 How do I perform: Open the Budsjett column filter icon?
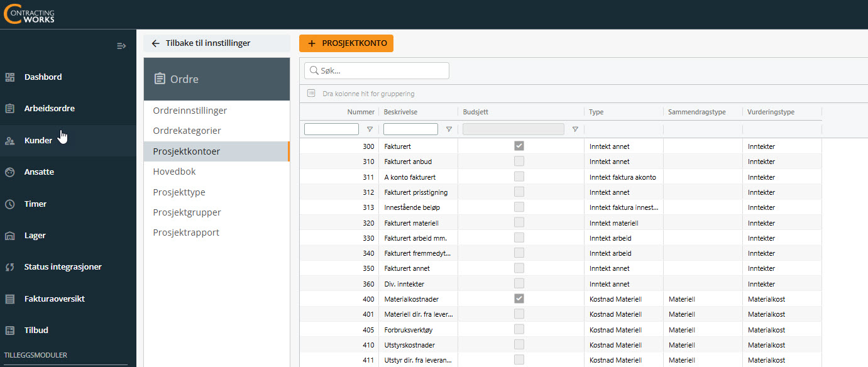575,129
